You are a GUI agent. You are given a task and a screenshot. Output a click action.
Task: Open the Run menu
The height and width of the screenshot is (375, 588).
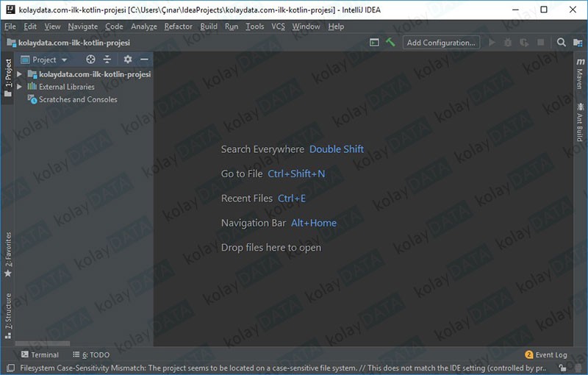[232, 26]
